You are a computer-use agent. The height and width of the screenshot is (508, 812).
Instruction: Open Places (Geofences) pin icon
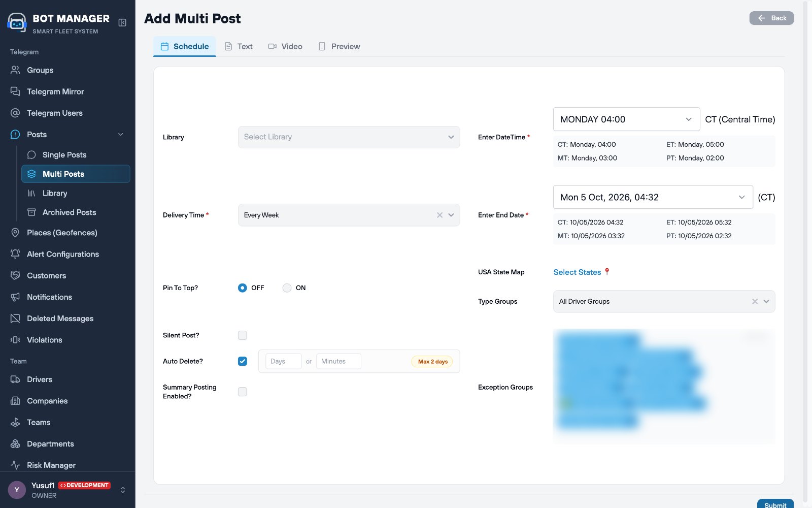[15, 233]
